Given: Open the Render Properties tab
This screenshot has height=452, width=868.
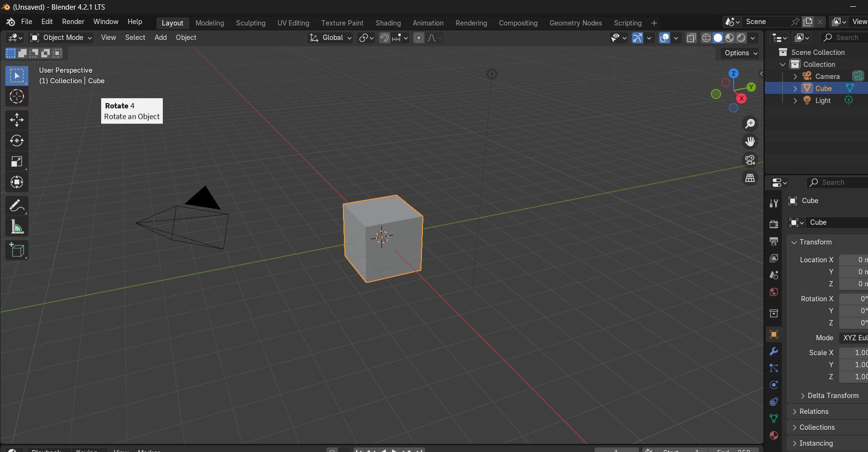Looking at the screenshot, I should tap(774, 224).
